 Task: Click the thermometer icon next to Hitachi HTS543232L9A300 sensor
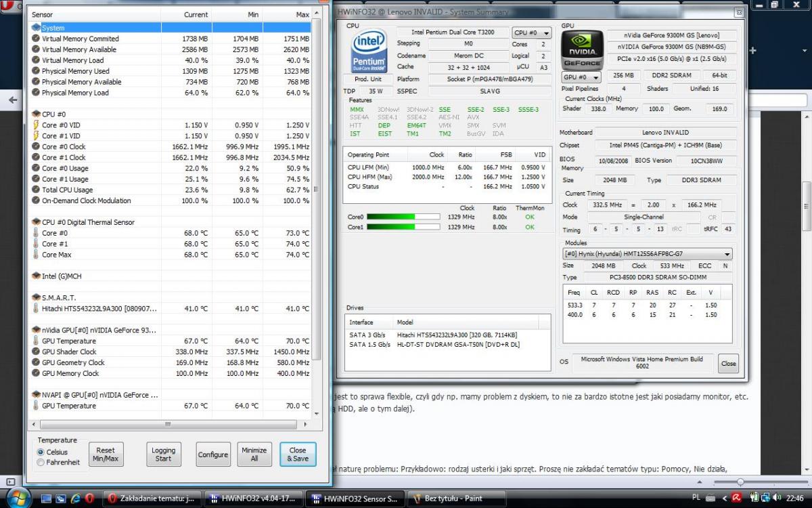coord(36,308)
